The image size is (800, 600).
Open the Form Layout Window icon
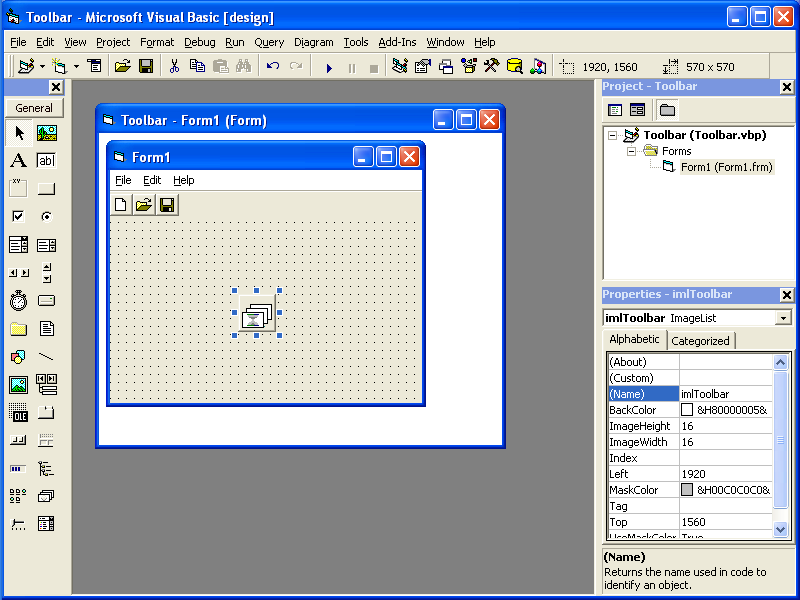click(x=446, y=66)
